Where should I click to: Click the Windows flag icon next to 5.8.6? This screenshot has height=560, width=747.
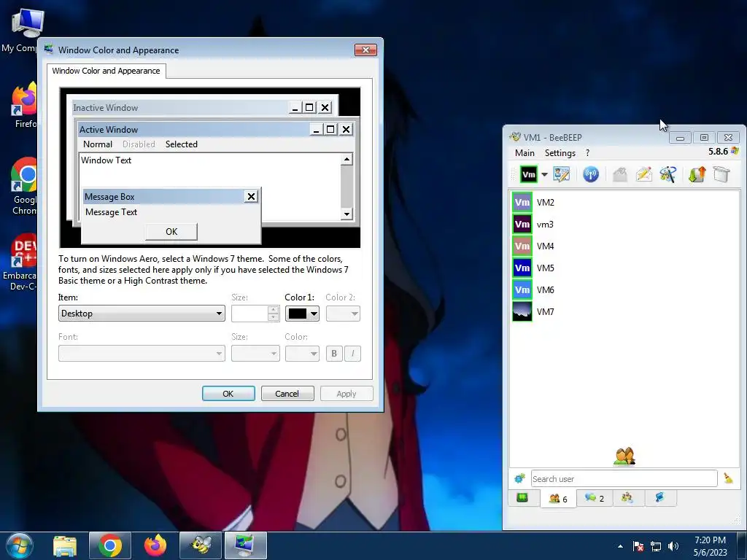735,151
